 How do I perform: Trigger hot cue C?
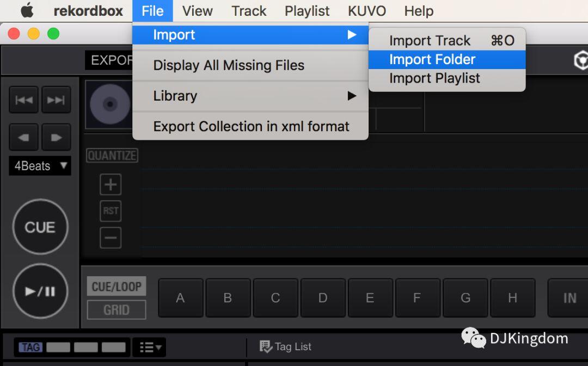tap(275, 298)
